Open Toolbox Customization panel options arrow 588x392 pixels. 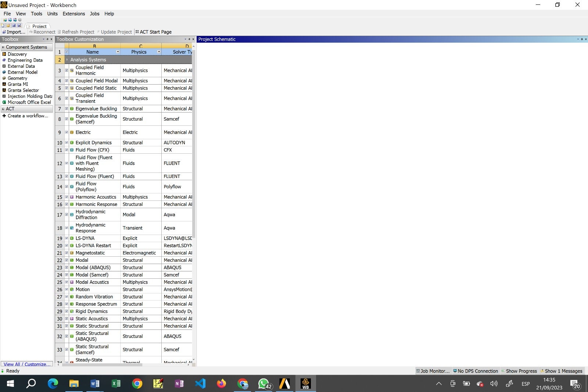click(185, 39)
